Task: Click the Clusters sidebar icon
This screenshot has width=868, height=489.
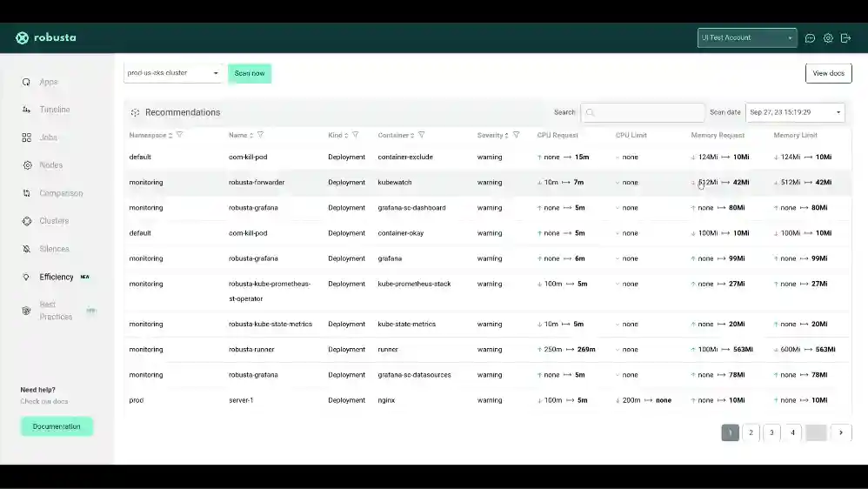Action: tap(27, 221)
